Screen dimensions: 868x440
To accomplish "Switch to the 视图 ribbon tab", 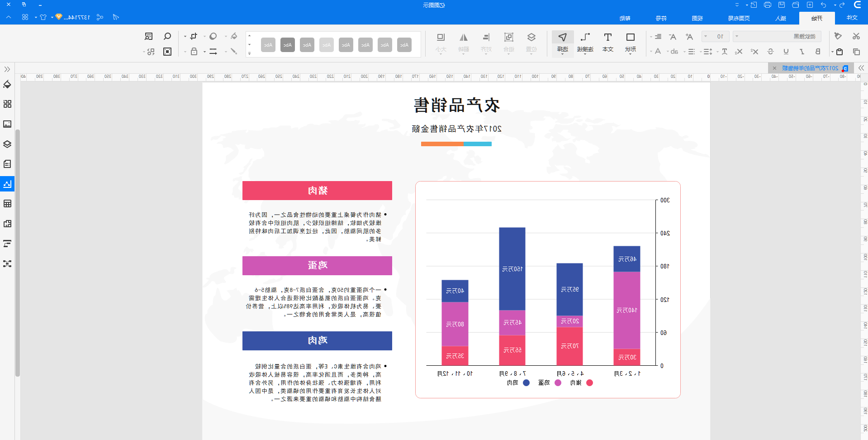I will click(x=697, y=18).
